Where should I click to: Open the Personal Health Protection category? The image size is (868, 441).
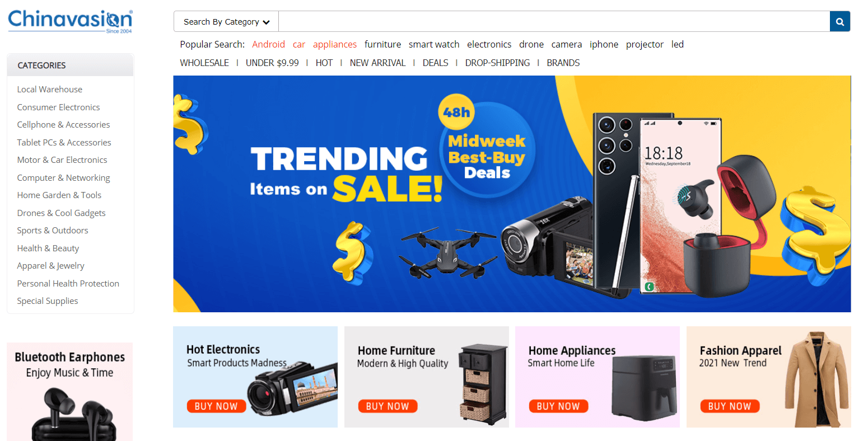68,283
